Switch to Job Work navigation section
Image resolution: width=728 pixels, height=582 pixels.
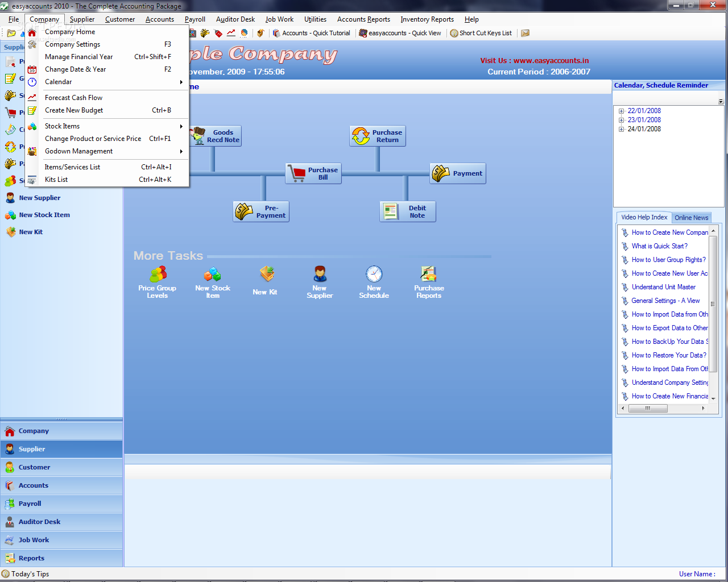(x=61, y=540)
